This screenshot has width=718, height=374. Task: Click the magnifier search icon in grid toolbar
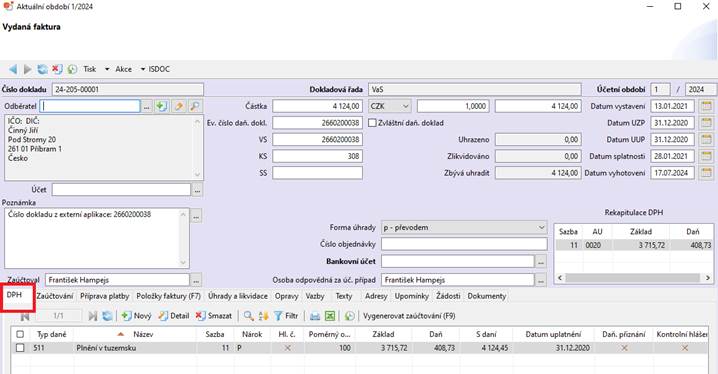click(248, 316)
